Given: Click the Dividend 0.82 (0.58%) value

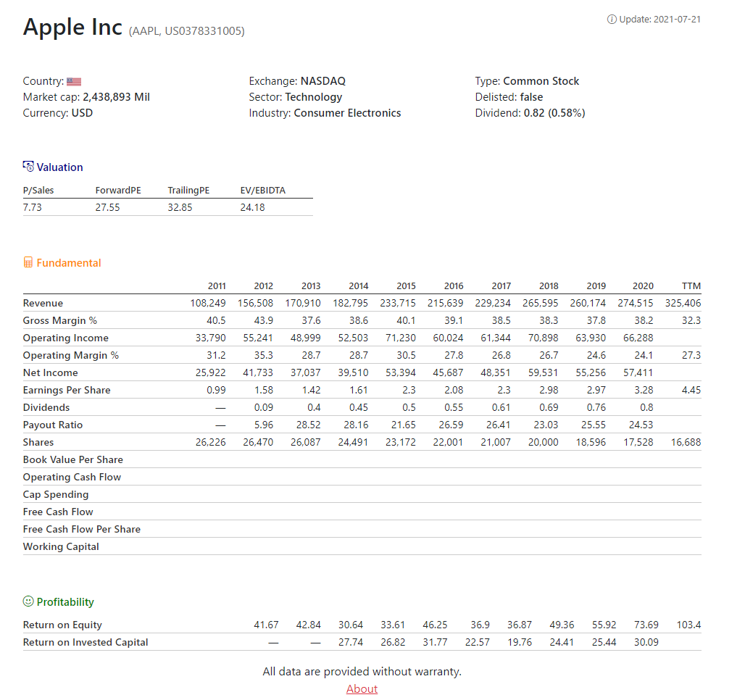Looking at the screenshot, I should pos(554,113).
